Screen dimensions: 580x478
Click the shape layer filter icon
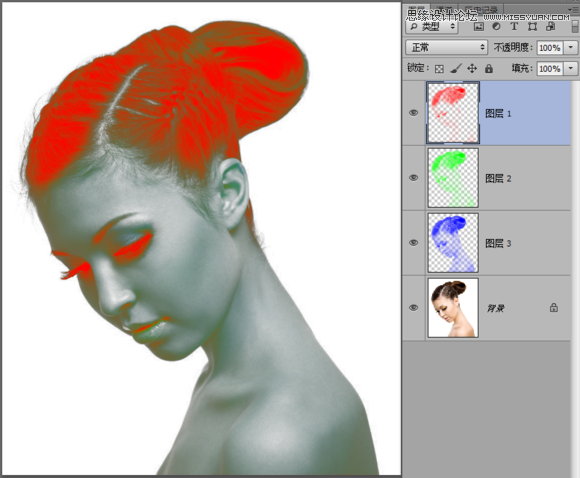coord(532,27)
